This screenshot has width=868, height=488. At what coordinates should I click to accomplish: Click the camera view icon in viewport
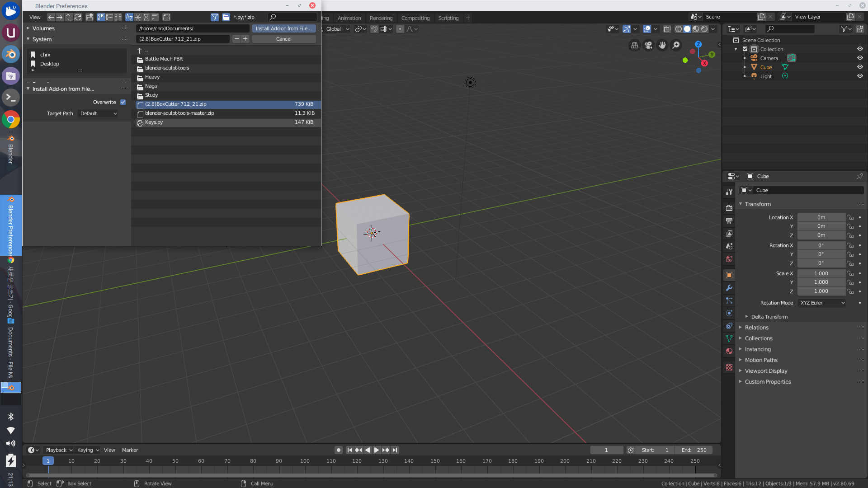click(649, 45)
